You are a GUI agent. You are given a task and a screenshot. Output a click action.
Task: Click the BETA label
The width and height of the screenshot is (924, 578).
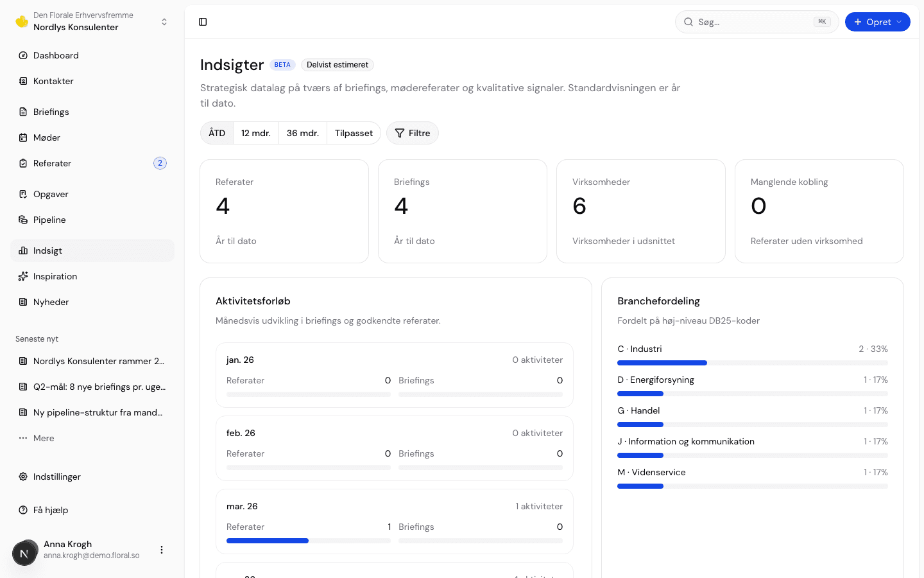click(282, 65)
